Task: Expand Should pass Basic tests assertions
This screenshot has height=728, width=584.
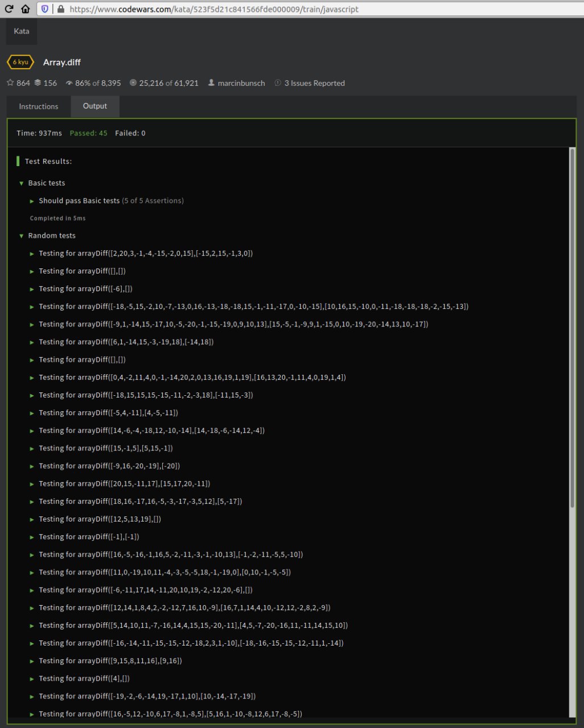Action: 32,201
